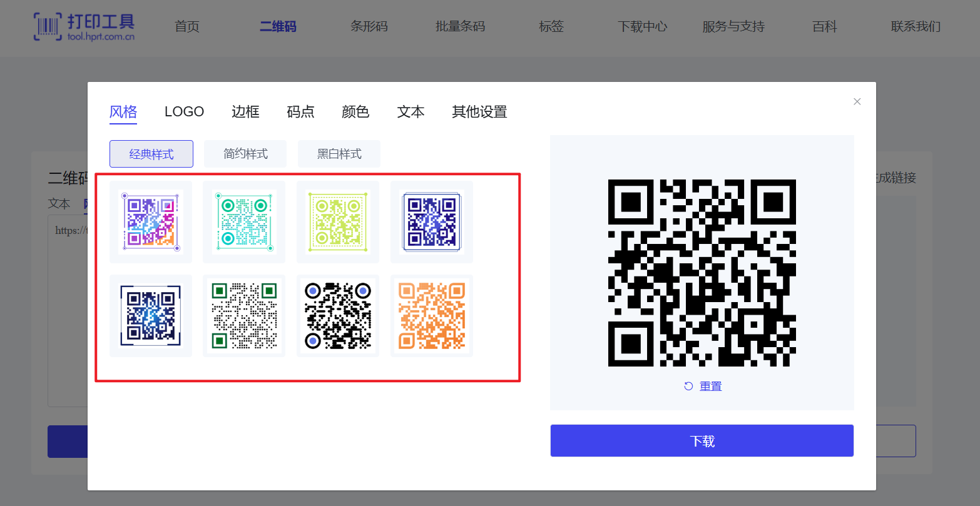Viewport: 980px width, 506px height.
Task: Choose the green-eyed dotted QR style
Action: (x=244, y=316)
